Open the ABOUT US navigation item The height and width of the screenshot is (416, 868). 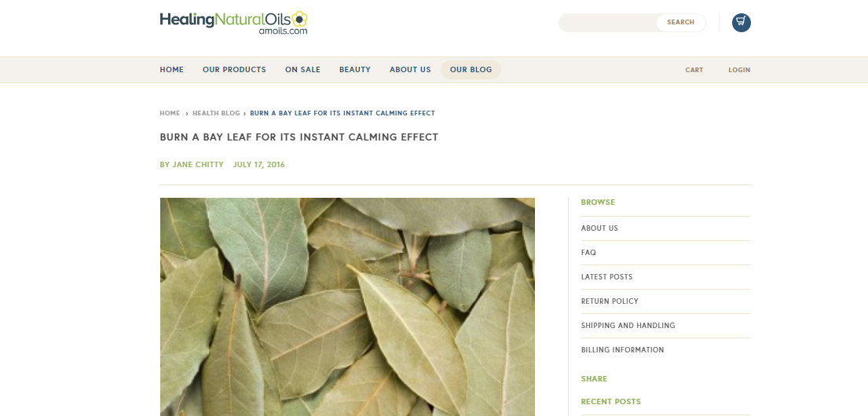(410, 70)
